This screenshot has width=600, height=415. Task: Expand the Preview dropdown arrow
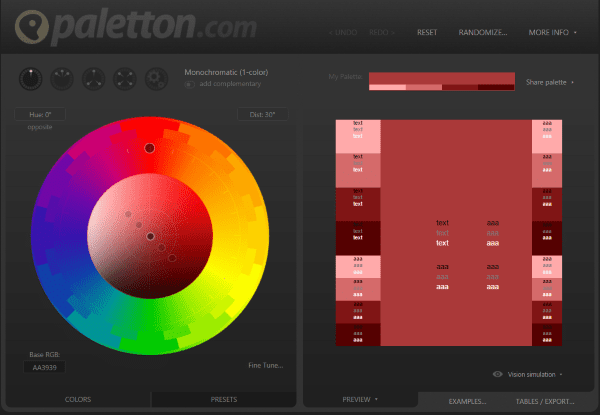coord(376,399)
